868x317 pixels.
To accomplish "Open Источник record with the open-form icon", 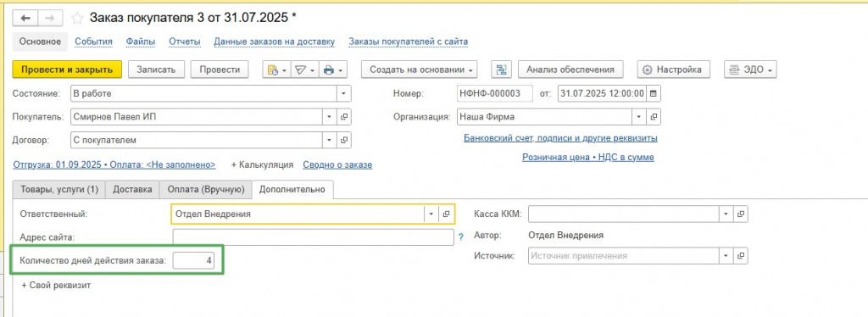I will pos(741,256).
